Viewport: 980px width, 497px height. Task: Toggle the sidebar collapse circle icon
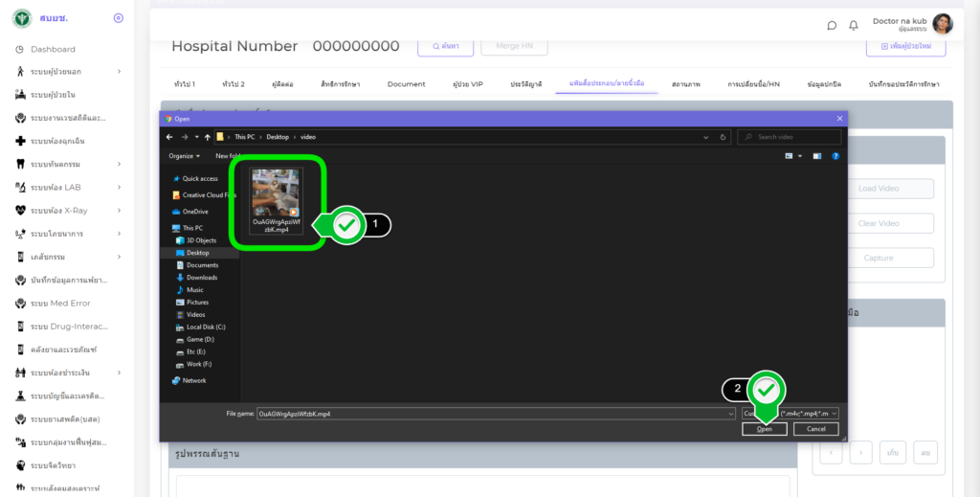(x=118, y=17)
